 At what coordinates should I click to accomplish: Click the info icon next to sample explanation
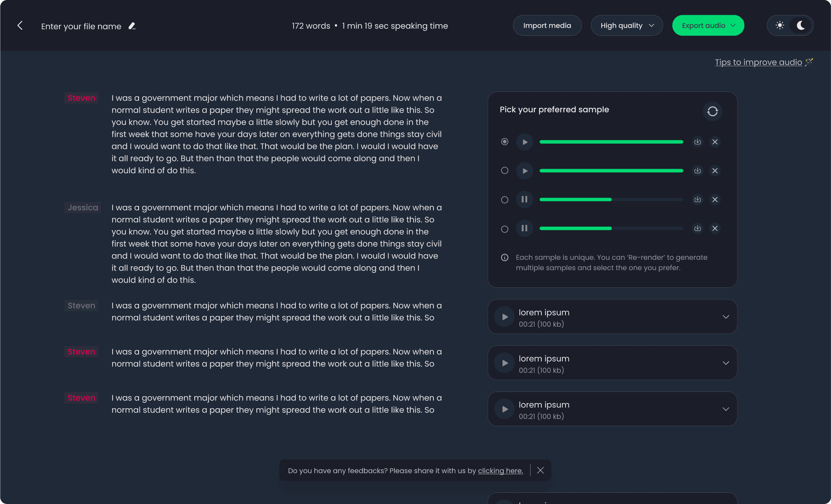(x=504, y=258)
